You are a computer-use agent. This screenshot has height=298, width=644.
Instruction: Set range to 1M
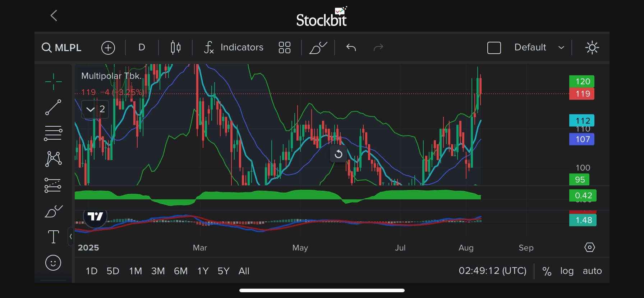click(x=135, y=271)
